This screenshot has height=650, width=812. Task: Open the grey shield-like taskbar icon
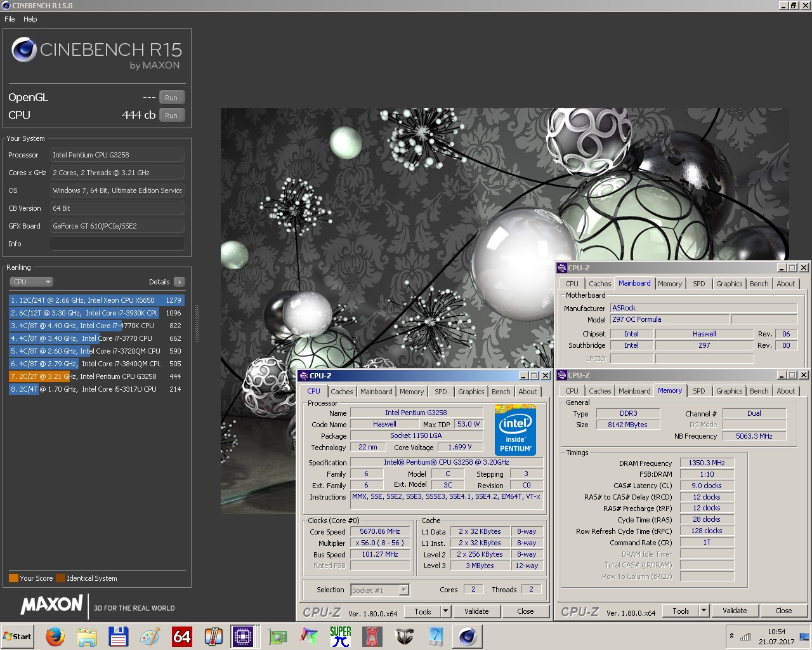pos(404,636)
